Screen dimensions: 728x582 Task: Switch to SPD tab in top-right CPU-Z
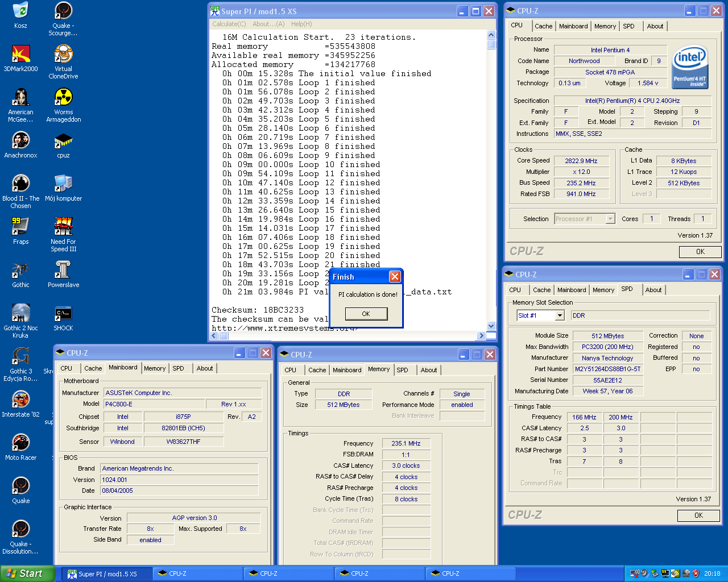[x=628, y=26]
